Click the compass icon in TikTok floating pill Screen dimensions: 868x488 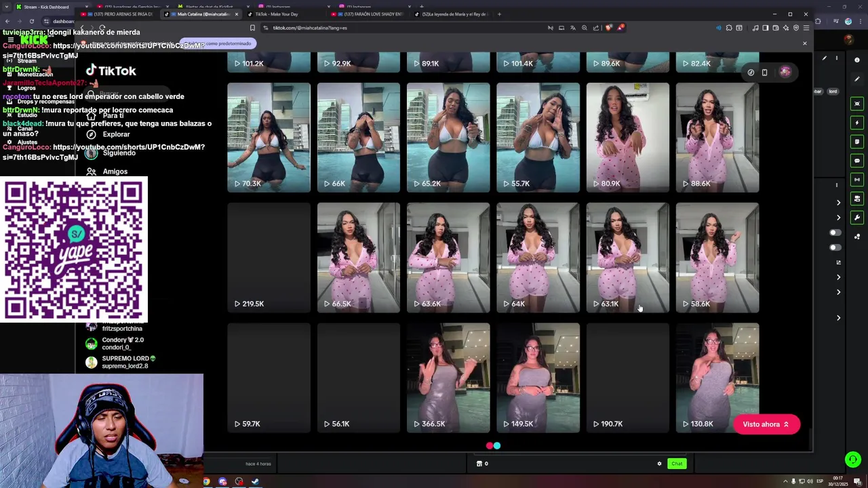(x=751, y=73)
